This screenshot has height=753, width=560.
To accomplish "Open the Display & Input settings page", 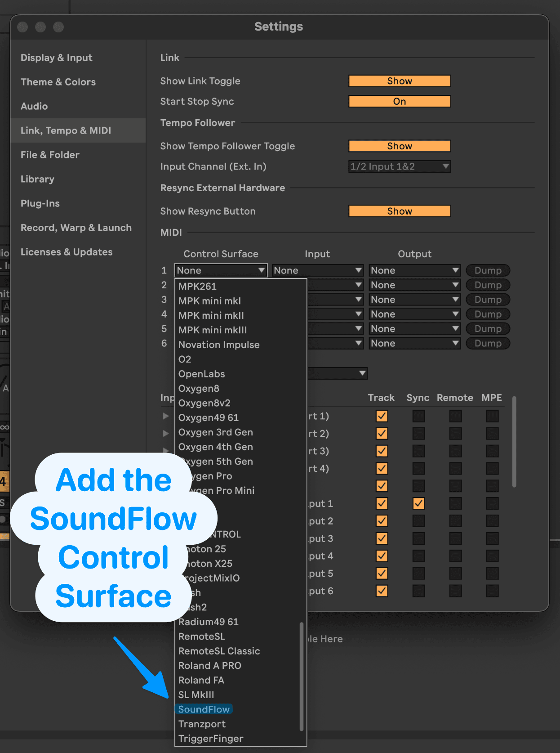I will [57, 58].
